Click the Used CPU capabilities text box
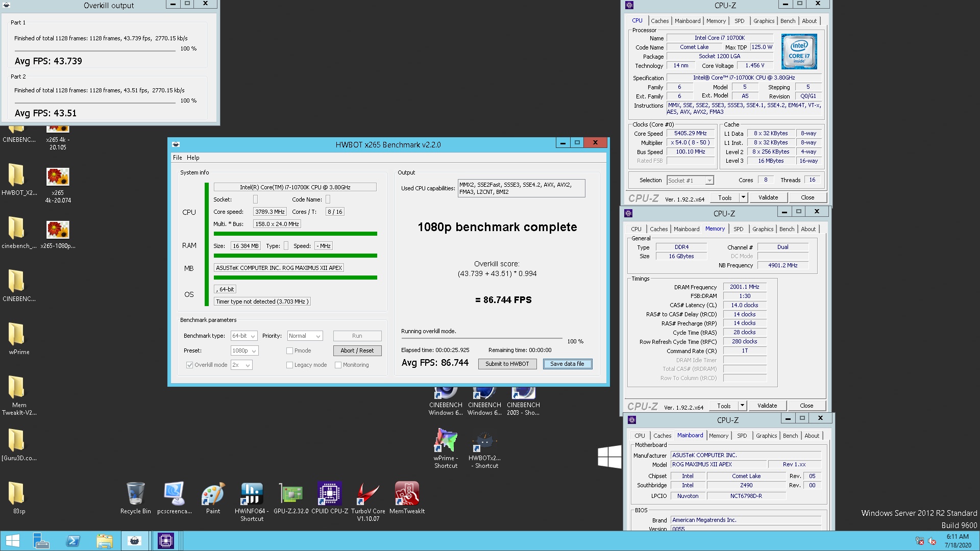 pyautogui.click(x=521, y=188)
